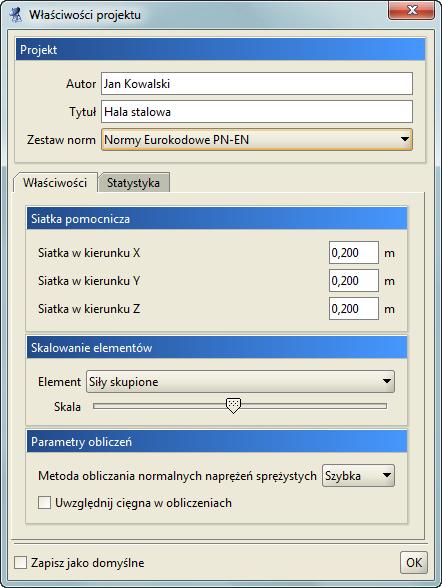Tick the Zapisz jako domyślne checkbox
The width and height of the screenshot is (442, 588).
[x=20, y=563]
